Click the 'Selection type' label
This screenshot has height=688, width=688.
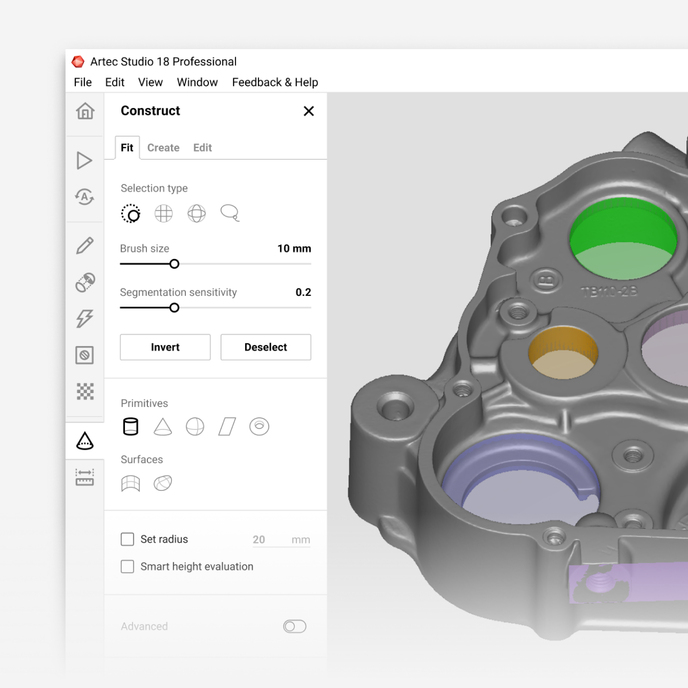tap(154, 188)
